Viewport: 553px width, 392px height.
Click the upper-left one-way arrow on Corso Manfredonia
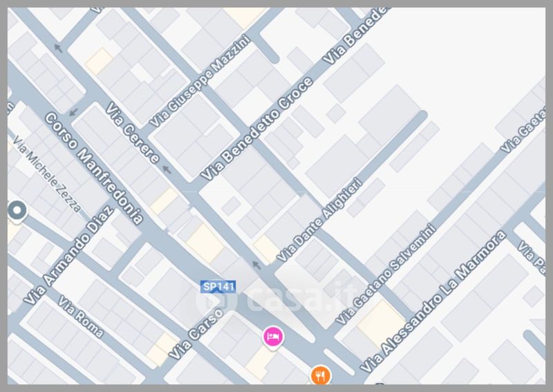click(58, 48)
